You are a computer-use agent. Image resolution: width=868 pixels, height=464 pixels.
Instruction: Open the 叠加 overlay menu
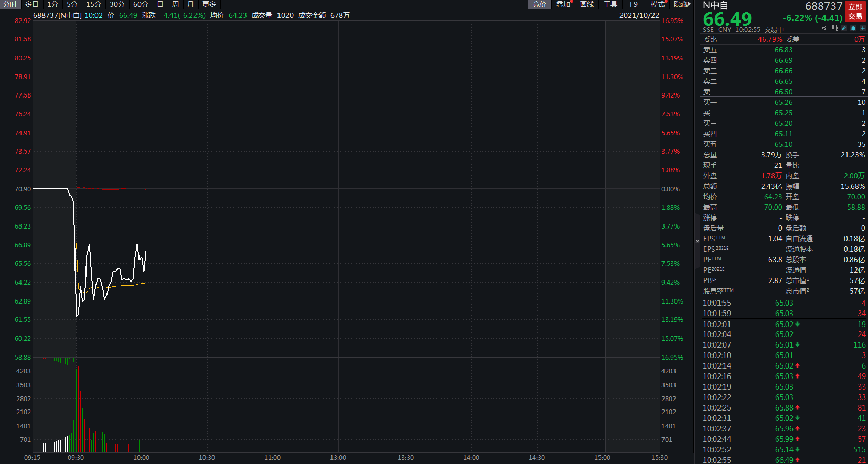pos(564,4)
